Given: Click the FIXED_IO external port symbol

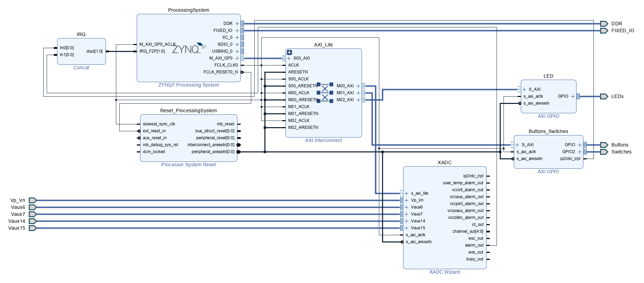Looking at the screenshot, I should (x=604, y=30).
